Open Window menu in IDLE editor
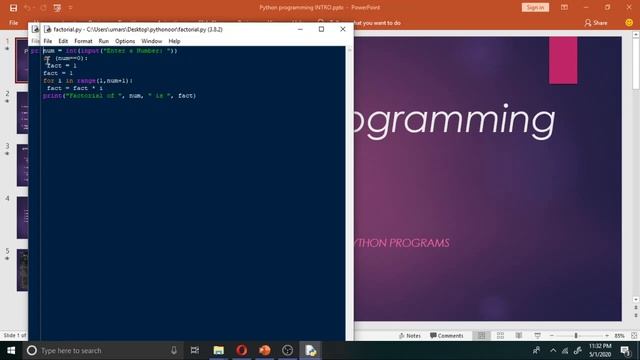The height and width of the screenshot is (360, 640). (151, 41)
